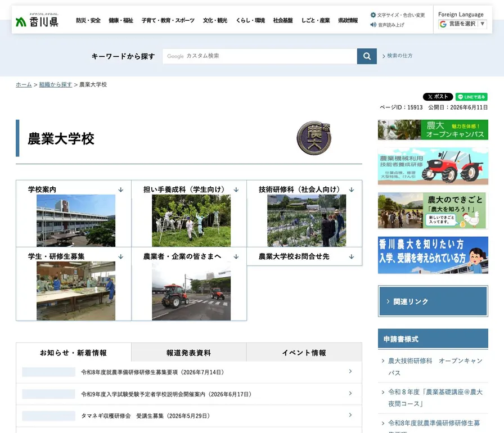This screenshot has height=433, width=504.
Task: Jump down arrow beside 技術研修科
Action: click(x=352, y=190)
